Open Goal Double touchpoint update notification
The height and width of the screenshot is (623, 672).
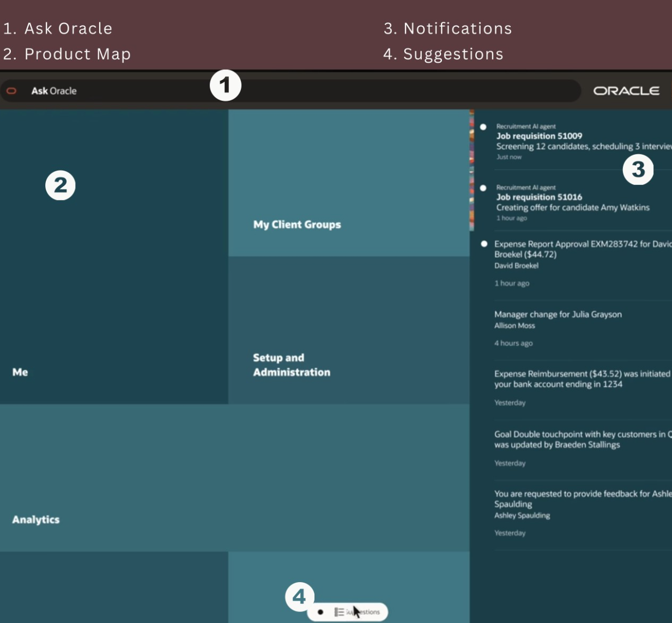(x=578, y=439)
